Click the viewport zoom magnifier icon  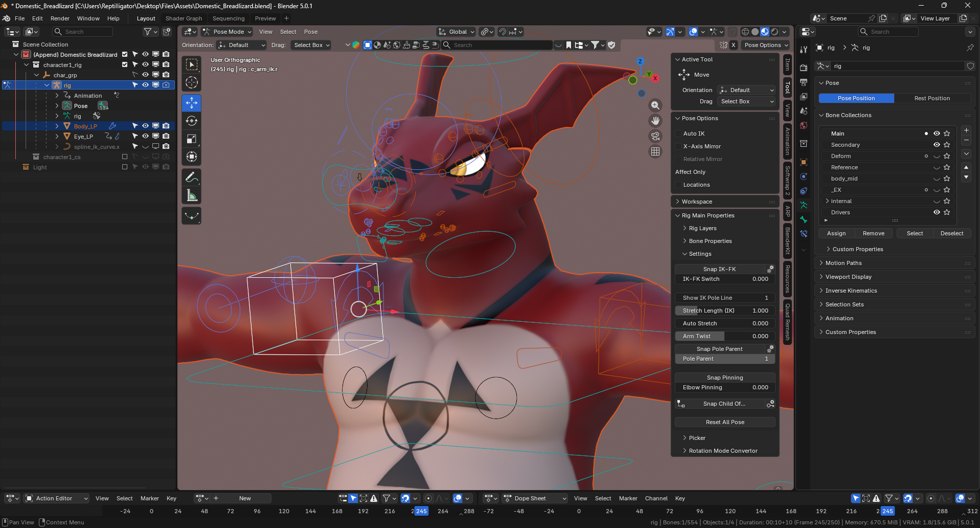tap(655, 105)
